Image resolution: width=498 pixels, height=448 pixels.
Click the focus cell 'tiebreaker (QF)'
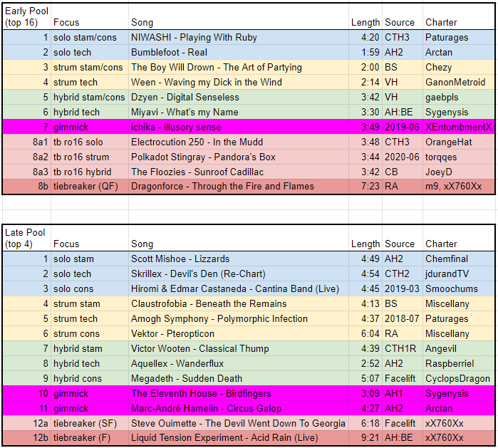pyautogui.click(x=90, y=187)
